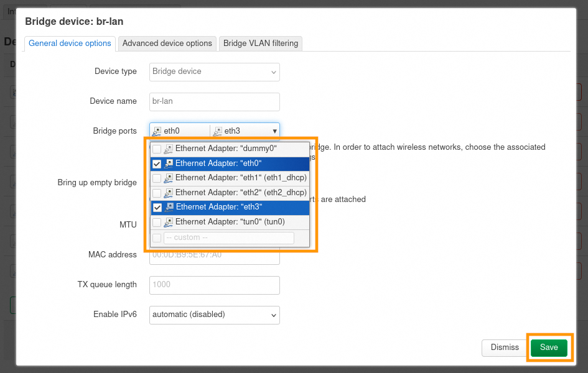Uncheck the eth0 adapter checkbox

(x=157, y=164)
